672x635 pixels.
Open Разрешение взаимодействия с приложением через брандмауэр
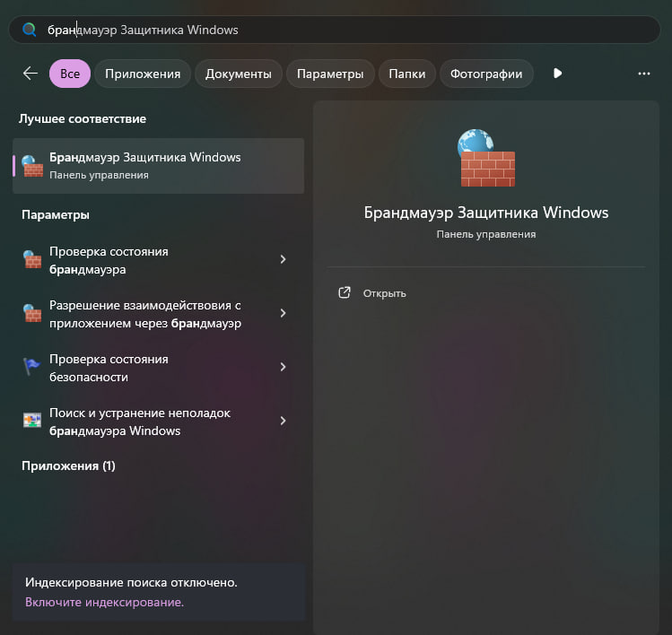click(159, 314)
